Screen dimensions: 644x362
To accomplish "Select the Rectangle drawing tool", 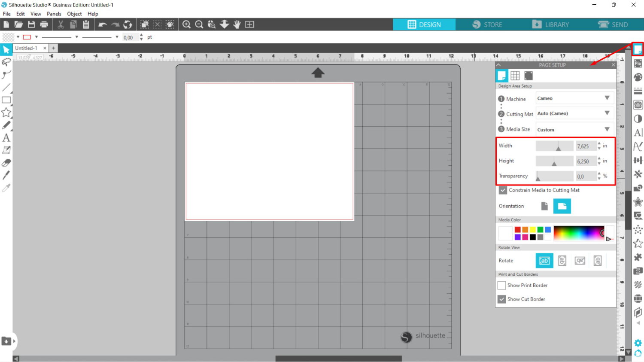I will coord(6,100).
